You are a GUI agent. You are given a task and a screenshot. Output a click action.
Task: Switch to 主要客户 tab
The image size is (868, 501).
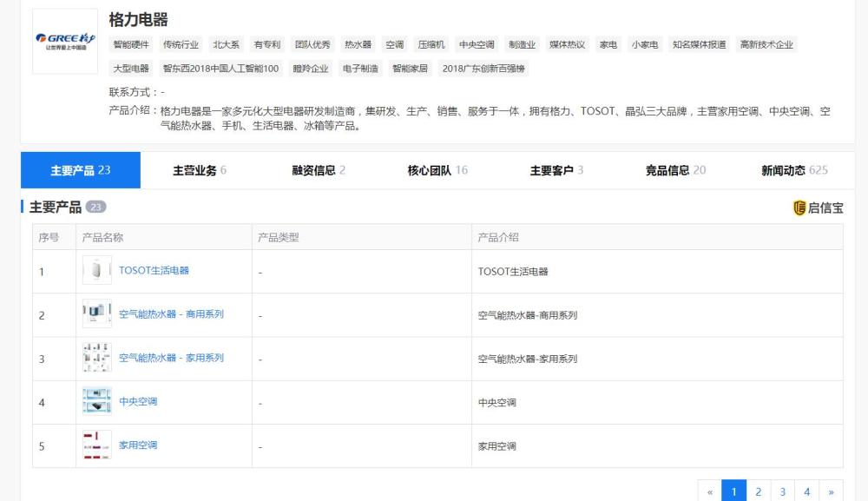[x=557, y=170]
